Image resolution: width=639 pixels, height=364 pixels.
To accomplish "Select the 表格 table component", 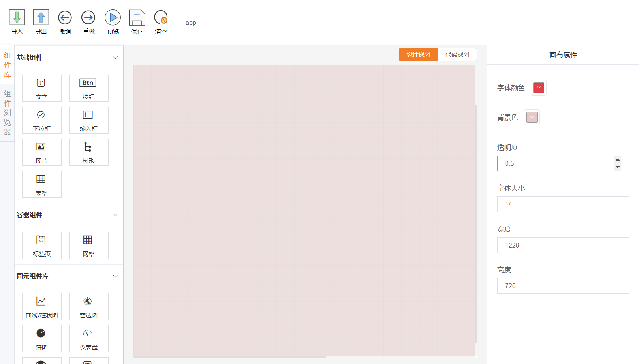I will pos(42,184).
